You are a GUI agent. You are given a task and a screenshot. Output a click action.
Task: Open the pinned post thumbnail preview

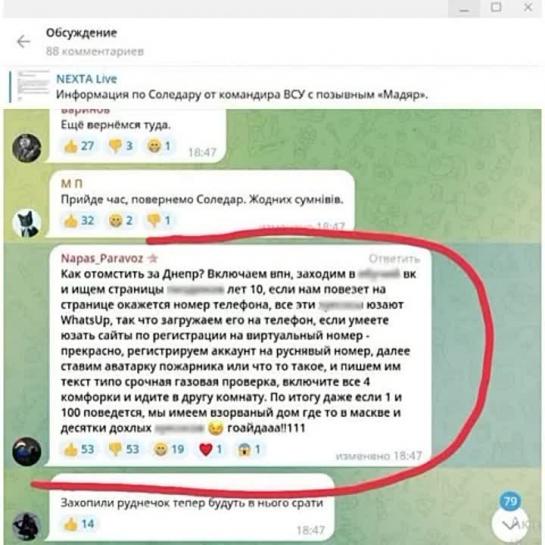coord(34,86)
